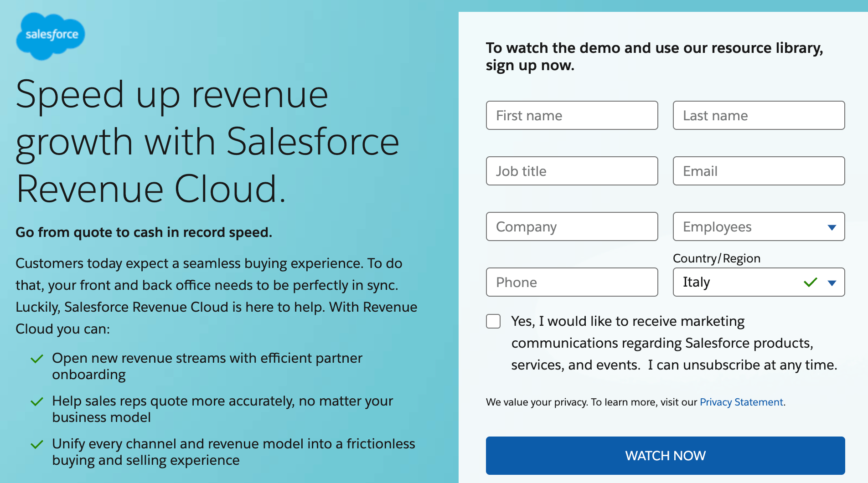Click the "Speed up revenue growth" headline

[x=207, y=141]
